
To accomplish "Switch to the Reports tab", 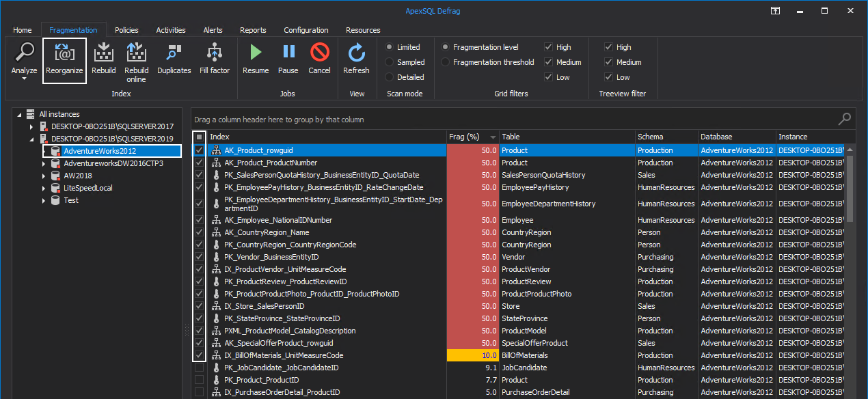I will pos(253,30).
